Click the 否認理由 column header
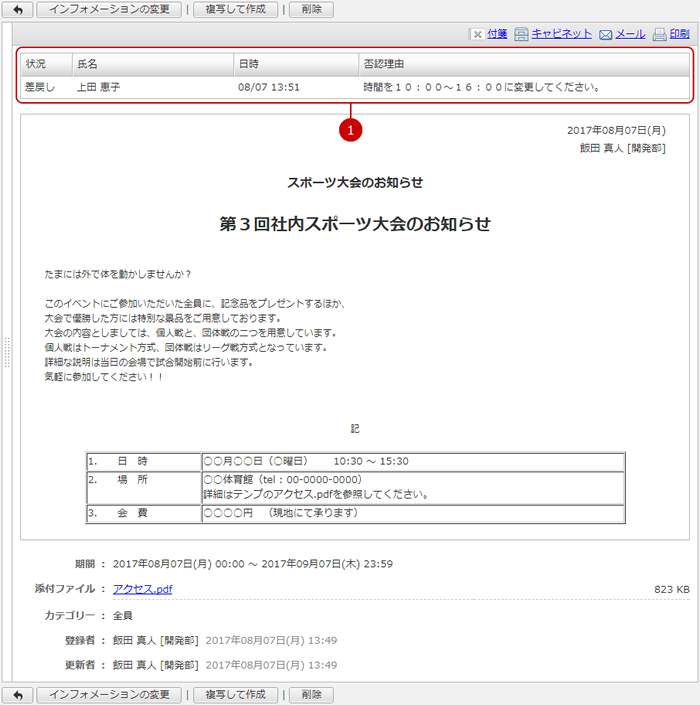 tap(383, 64)
